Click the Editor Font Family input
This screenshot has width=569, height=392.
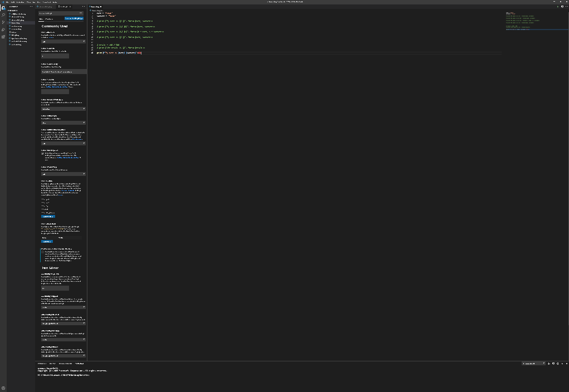[64, 71]
